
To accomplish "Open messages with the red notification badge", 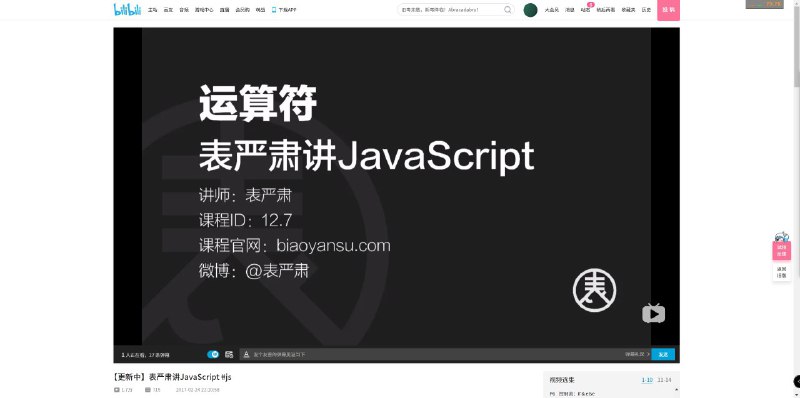I will click(585, 10).
